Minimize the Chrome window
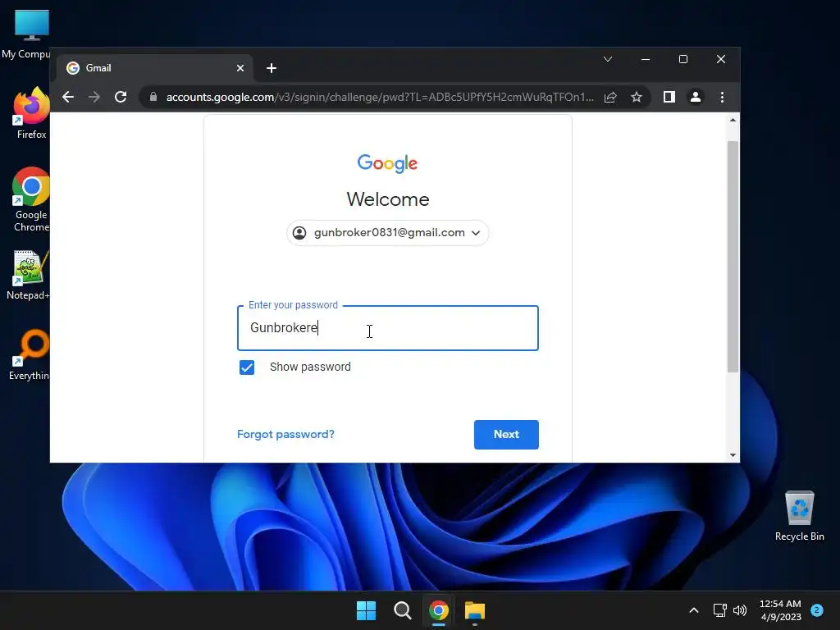The image size is (840, 630). coord(646,59)
